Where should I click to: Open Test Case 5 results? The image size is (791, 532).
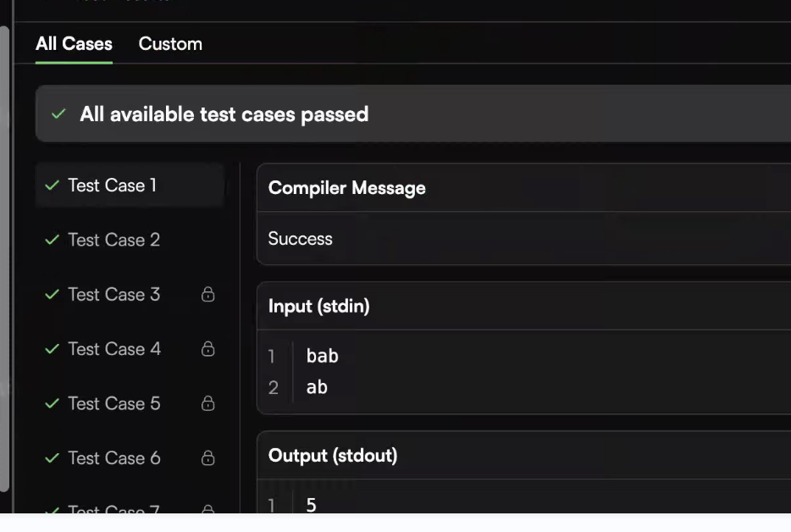tap(130, 403)
